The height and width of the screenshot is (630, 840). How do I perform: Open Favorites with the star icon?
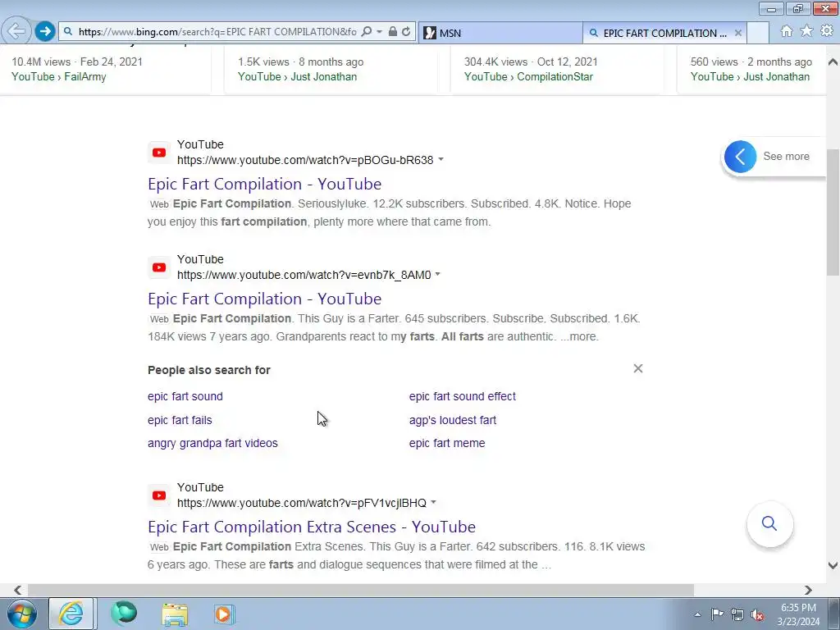click(x=806, y=31)
